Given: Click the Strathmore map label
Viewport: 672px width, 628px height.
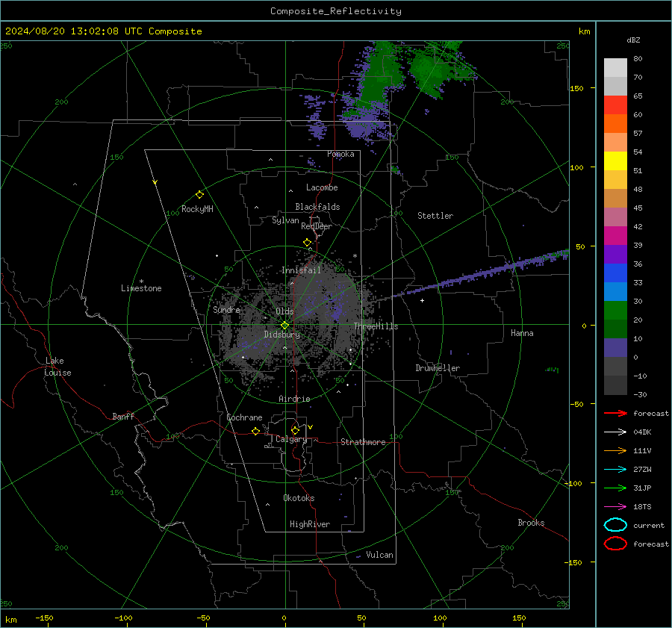Looking at the screenshot, I should pyautogui.click(x=363, y=442).
